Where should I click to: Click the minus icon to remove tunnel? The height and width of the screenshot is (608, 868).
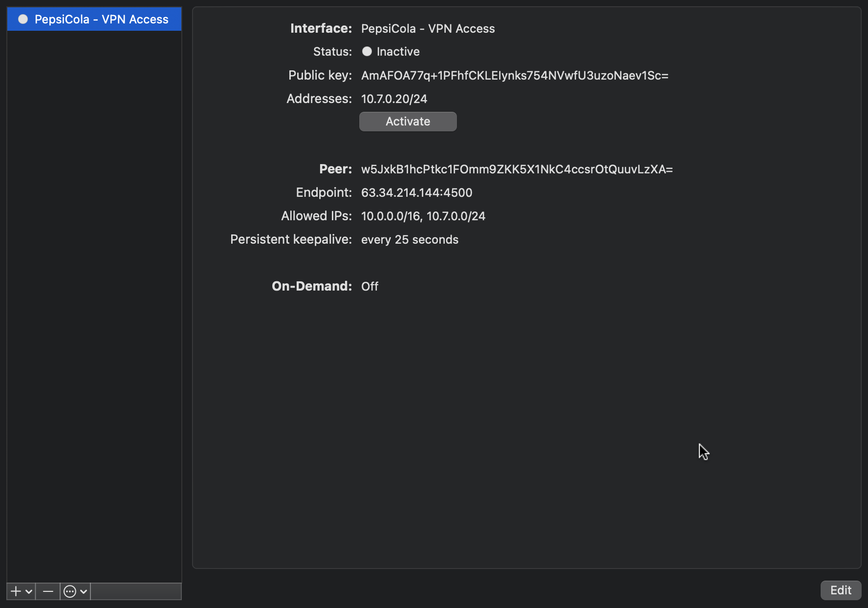48,591
